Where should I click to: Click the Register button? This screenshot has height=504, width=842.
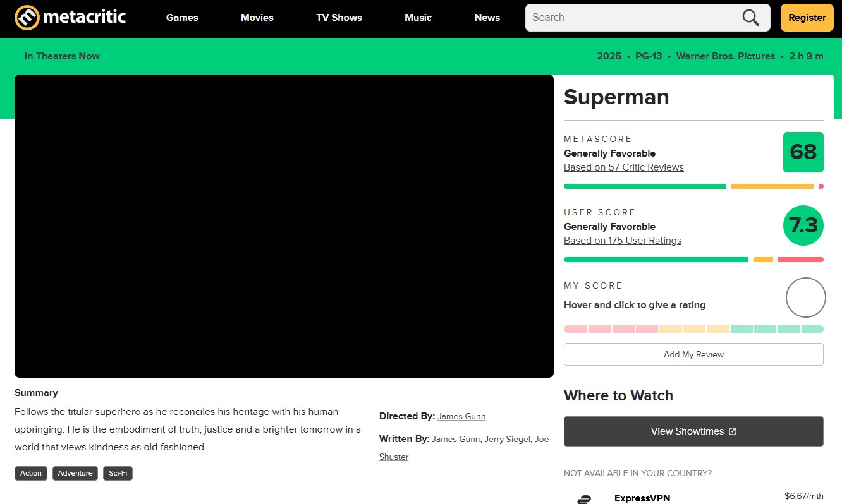point(807,18)
